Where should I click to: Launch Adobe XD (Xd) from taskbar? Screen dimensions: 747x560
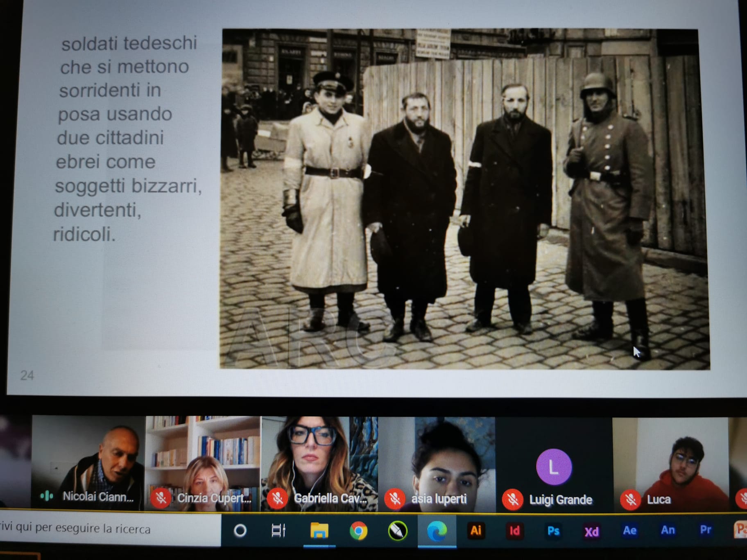pyautogui.click(x=591, y=531)
